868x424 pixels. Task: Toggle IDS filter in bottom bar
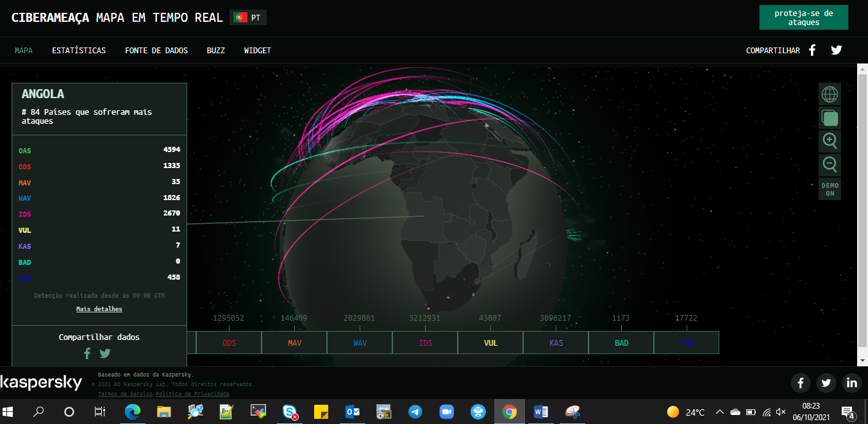(x=425, y=343)
